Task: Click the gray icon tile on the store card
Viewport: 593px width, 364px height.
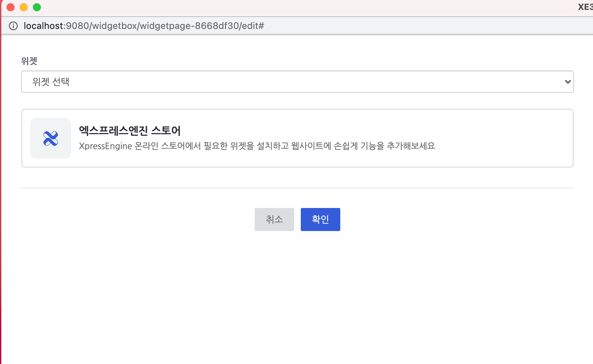Action: pyautogui.click(x=50, y=138)
